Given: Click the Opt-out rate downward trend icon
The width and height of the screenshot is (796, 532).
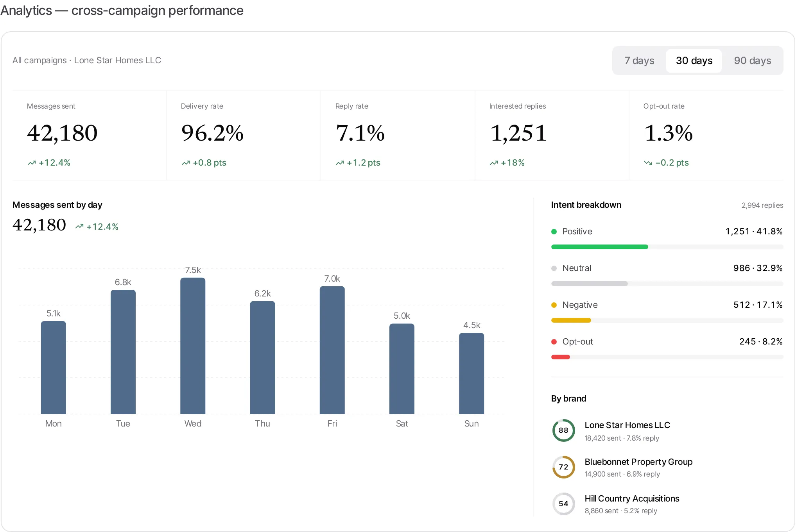Looking at the screenshot, I should pyautogui.click(x=648, y=163).
